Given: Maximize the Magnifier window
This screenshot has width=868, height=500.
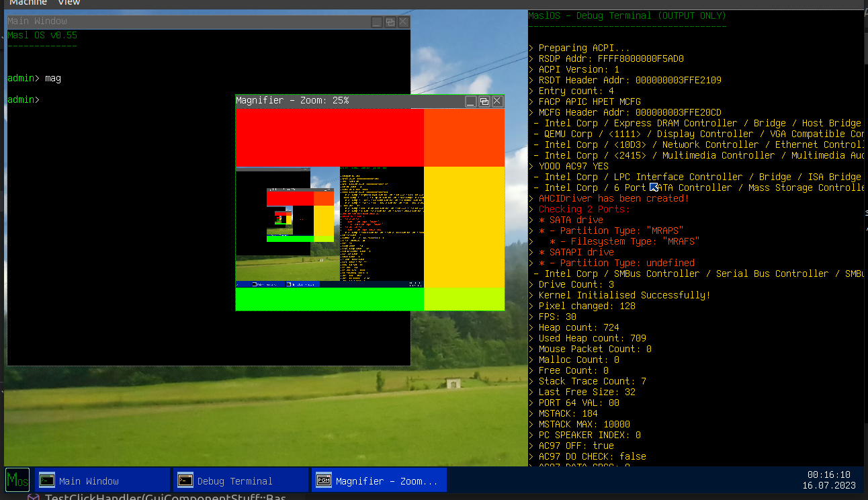Looking at the screenshot, I should (484, 101).
